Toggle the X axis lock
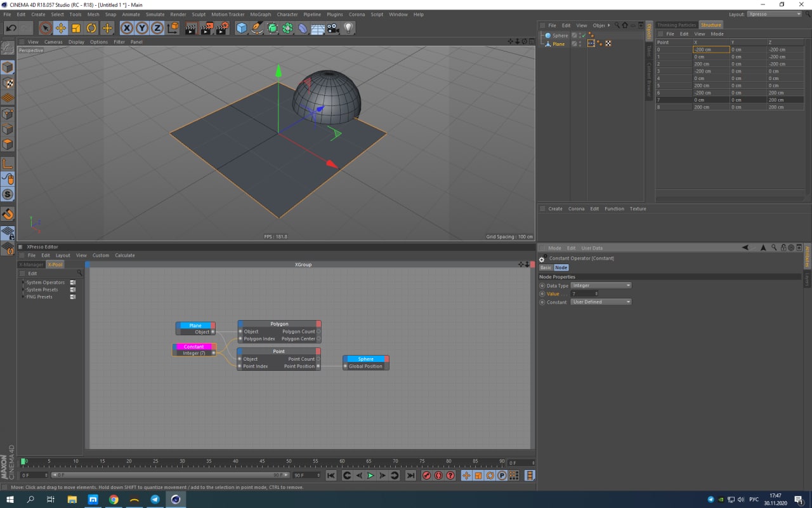812x508 pixels. (126, 28)
